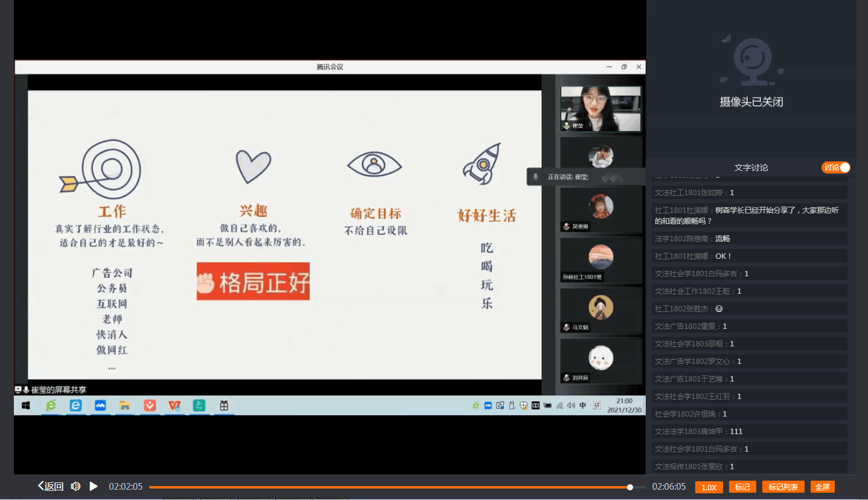
Task: Enter fullscreen with 全屏 button
Action: coord(822,487)
